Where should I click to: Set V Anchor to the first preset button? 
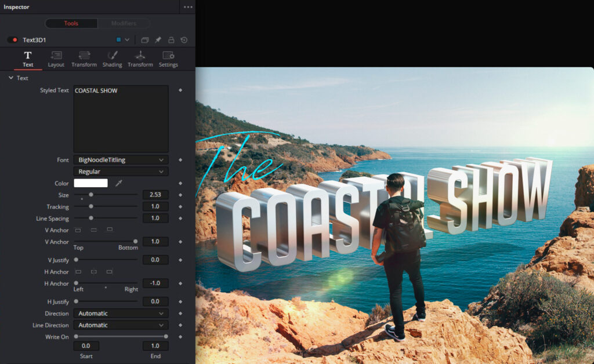click(78, 230)
